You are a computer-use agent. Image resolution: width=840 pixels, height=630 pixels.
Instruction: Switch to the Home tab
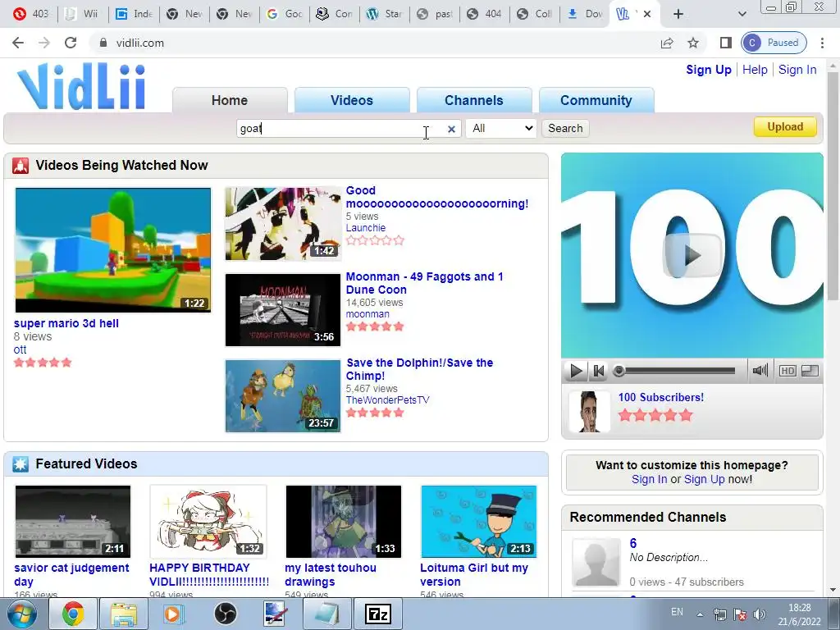pyautogui.click(x=230, y=100)
